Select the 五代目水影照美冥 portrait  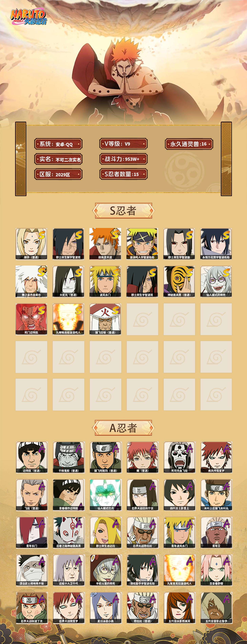(179, 608)
